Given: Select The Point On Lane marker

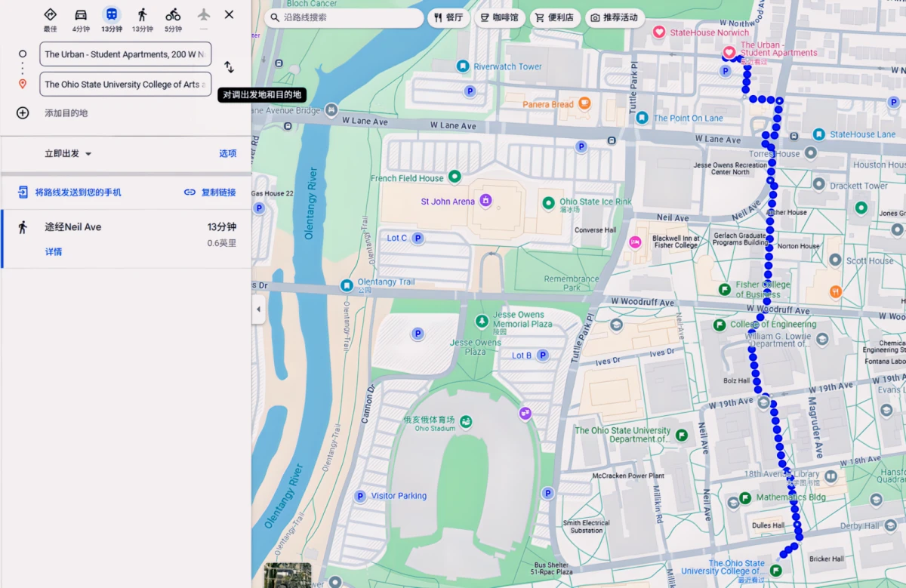Looking at the screenshot, I should [642, 118].
